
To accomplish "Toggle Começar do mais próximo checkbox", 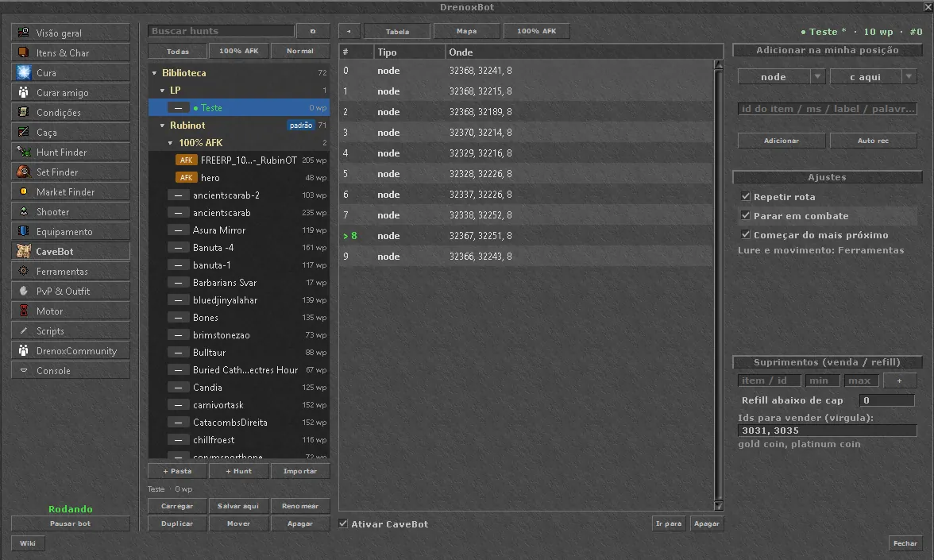I will pyautogui.click(x=745, y=234).
